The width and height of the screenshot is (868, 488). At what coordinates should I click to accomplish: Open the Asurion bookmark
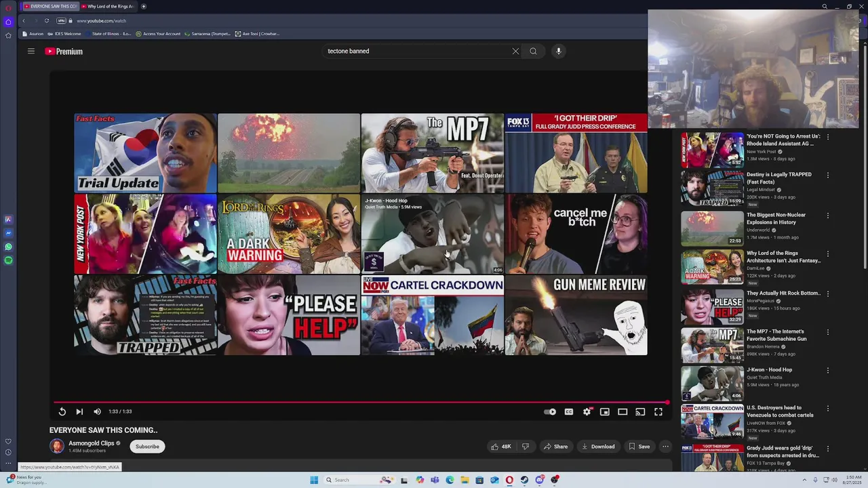33,34
